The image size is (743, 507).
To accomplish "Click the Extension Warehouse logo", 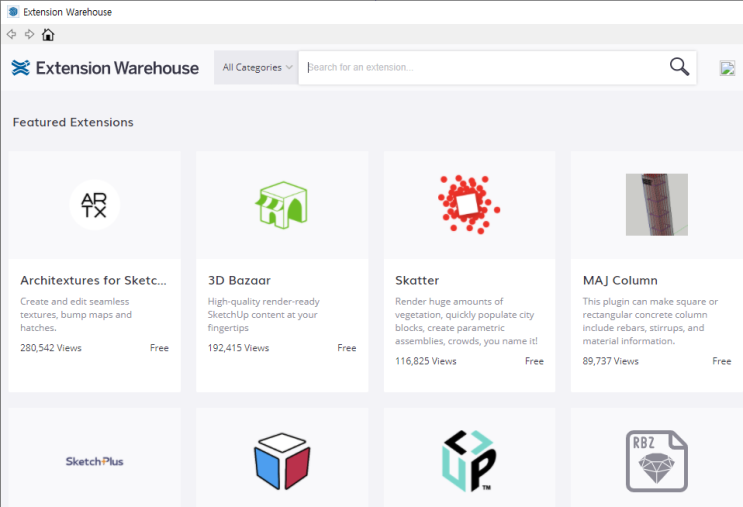I will pos(105,68).
